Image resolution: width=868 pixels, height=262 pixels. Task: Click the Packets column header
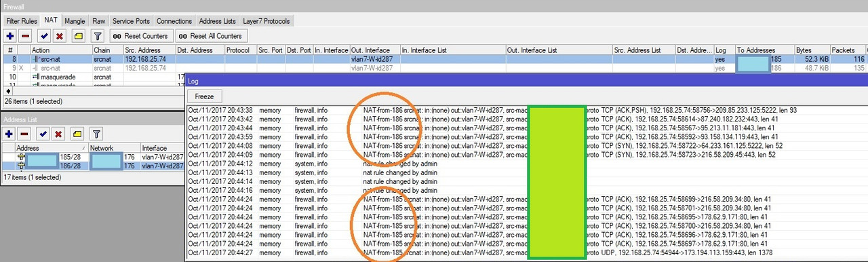[x=848, y=50]
